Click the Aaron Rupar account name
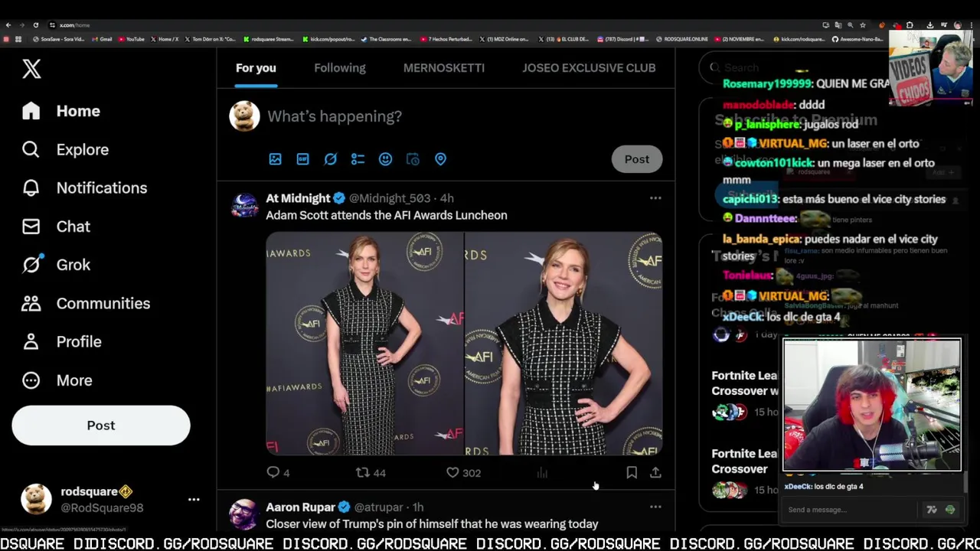Screen dimensions: 980x551 click(x=300, y=507)
